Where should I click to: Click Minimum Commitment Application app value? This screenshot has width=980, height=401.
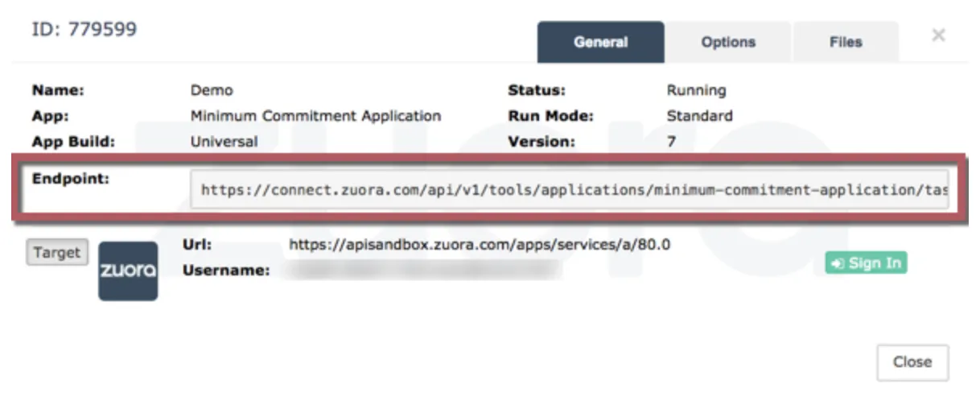click(315, 116)
